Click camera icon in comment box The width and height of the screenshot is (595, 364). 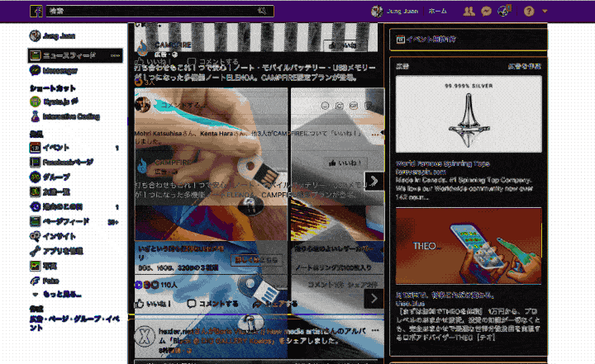340,106
